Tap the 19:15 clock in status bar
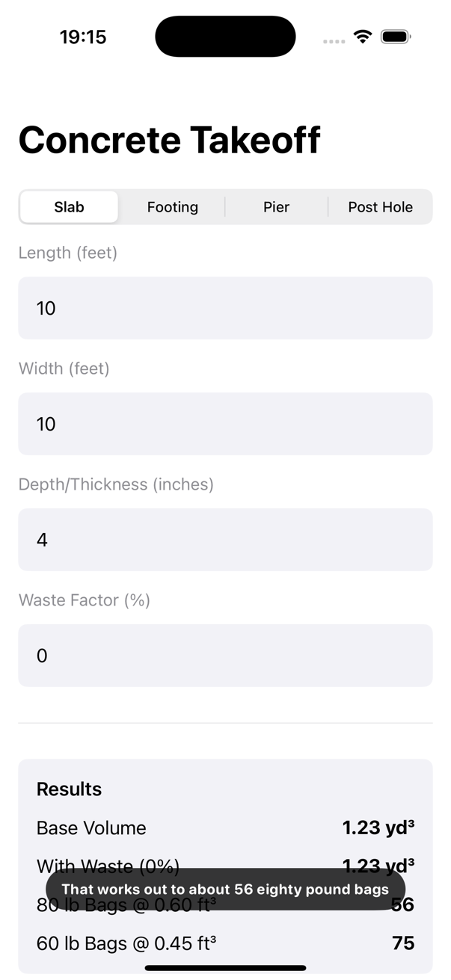This screenshot has height=980, width=451. click(83, 37)
